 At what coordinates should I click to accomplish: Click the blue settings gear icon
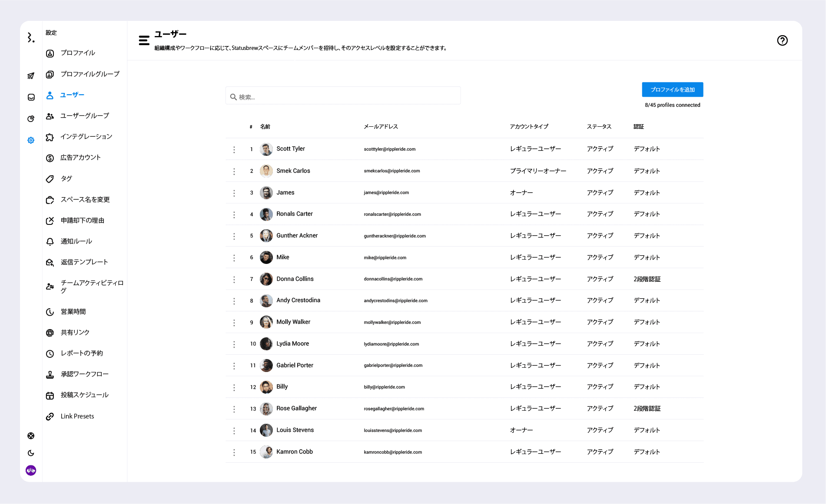click(x=31, y=140)
